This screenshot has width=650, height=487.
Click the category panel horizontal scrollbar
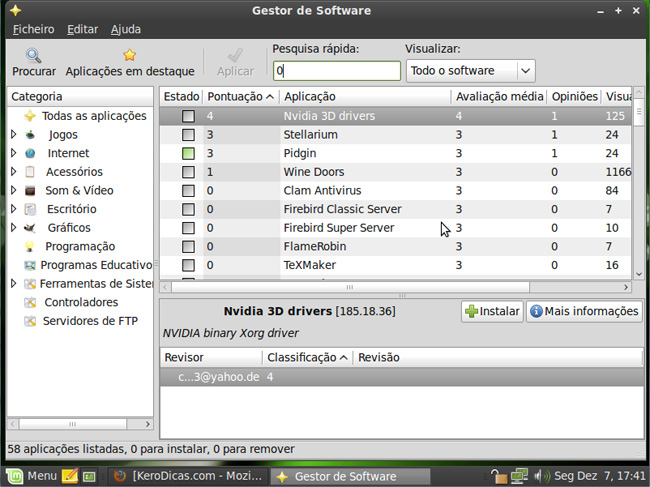click(73, 424)
